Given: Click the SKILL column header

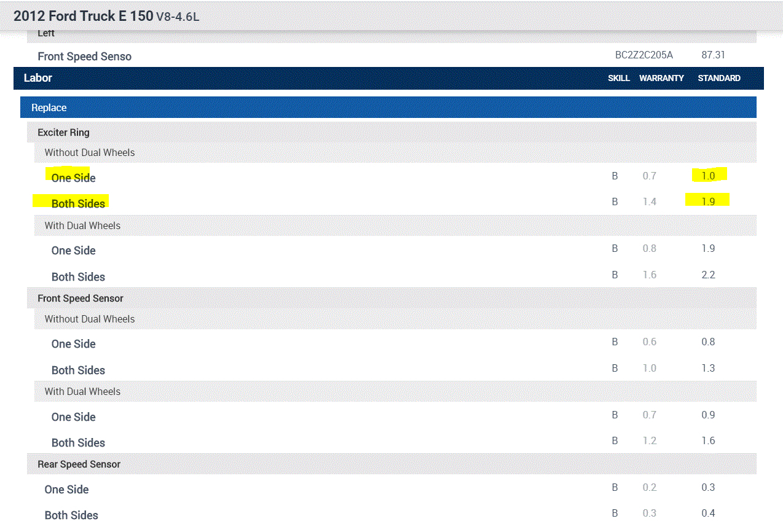Looking at the screenshot, I should point(619,78).
